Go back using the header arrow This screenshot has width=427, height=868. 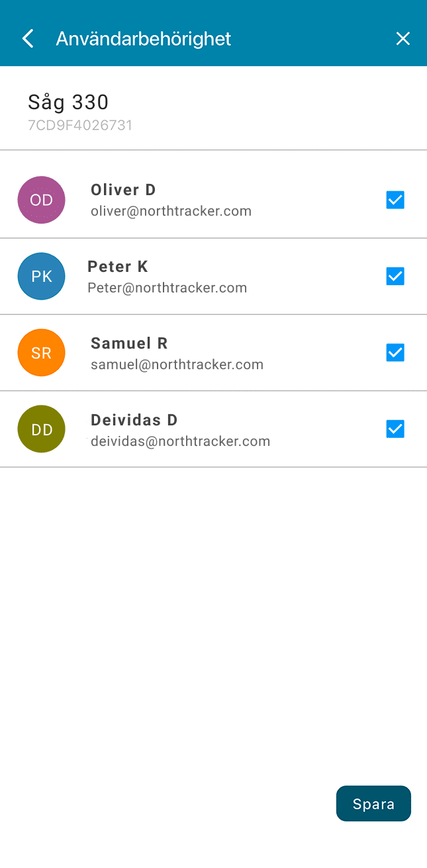click(28, 38)
